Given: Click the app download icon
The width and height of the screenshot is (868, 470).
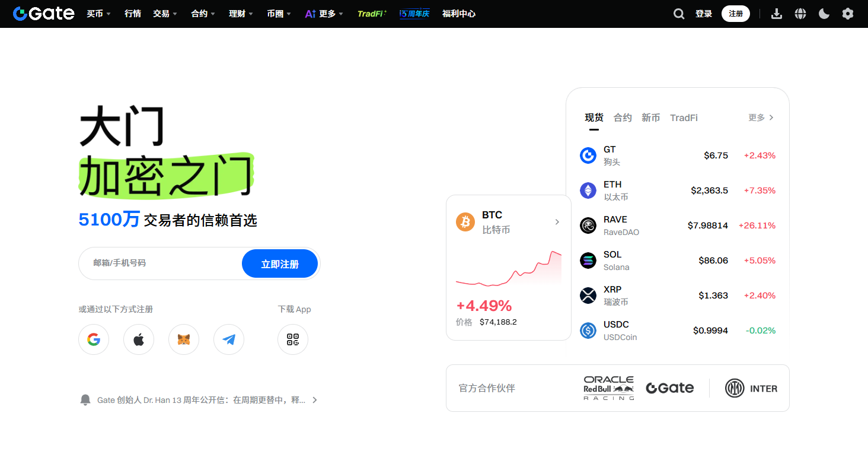Looking at the screenshot, I should tap(777, 13).
